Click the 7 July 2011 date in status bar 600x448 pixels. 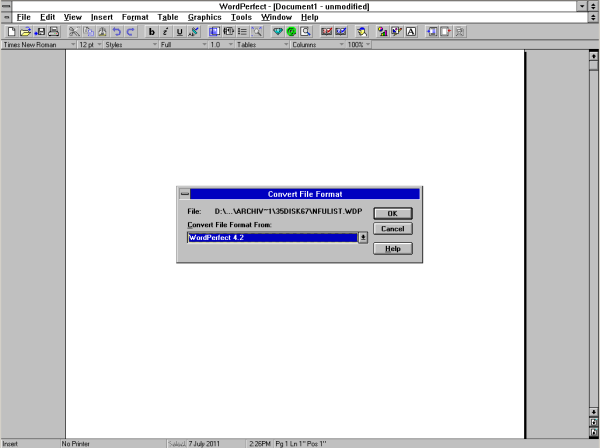(x=204, y=444)
